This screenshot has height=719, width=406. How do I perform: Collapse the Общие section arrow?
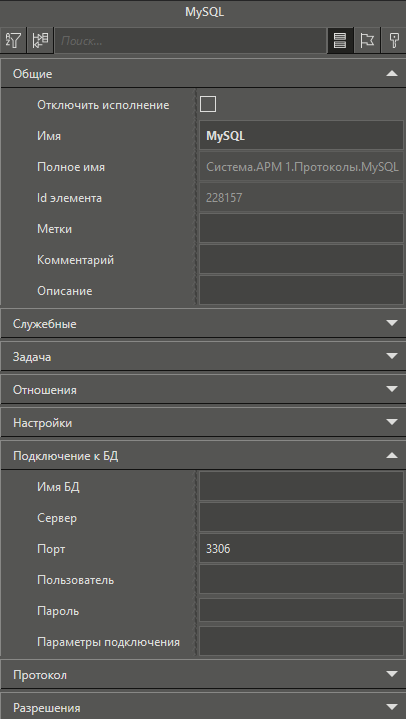(x=391, y=73)
